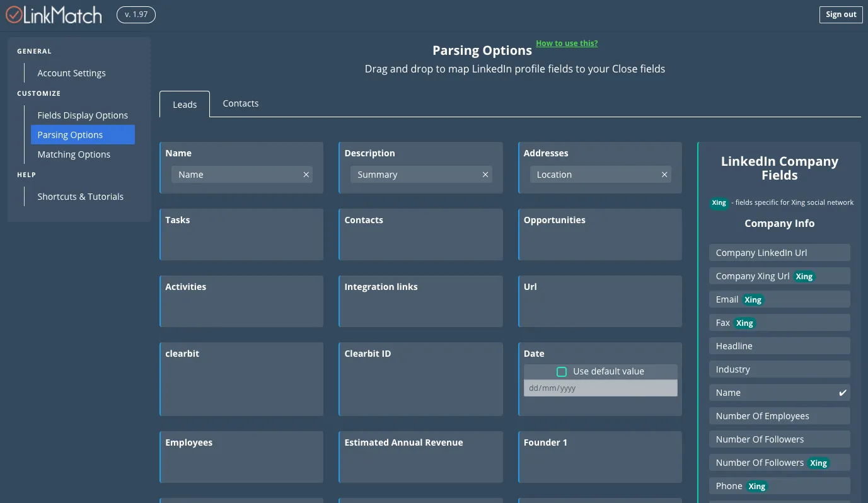The image size is (868, 503).
Task: Click the Integration links mapping box
Action: [420, 301]
